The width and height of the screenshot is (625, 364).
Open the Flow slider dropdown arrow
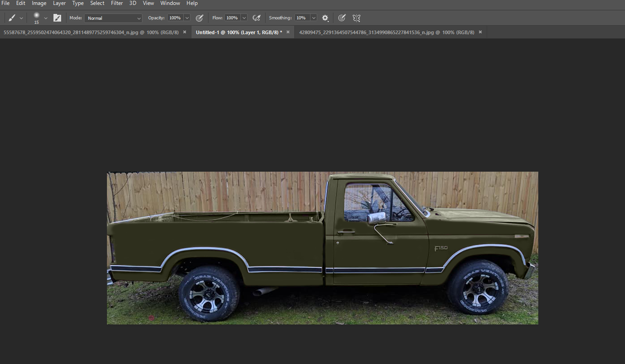tap(244, 18)
